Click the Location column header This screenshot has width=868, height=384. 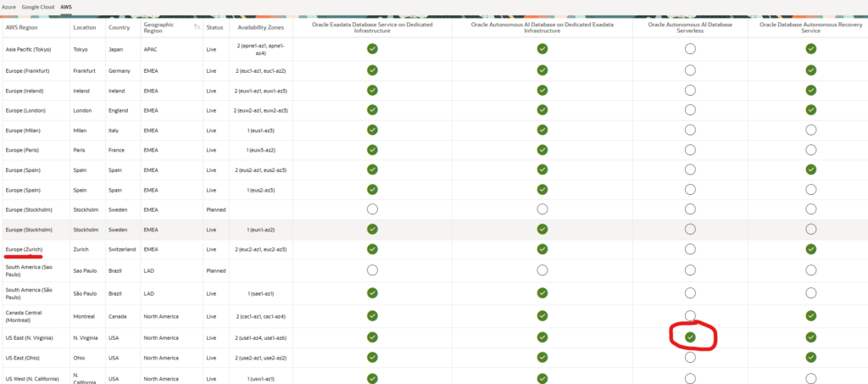(x=85, y=27)
